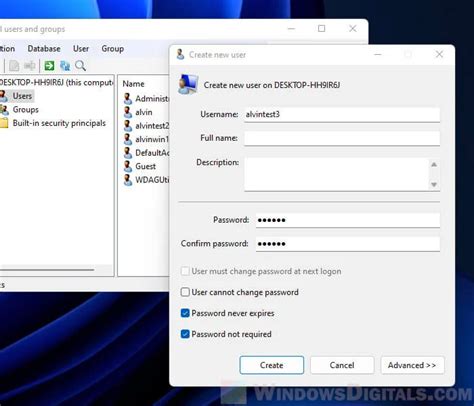This screenshot has height=406, width=474.
Task: Click Description scrollbar up arrow
Action: (434, 164)
